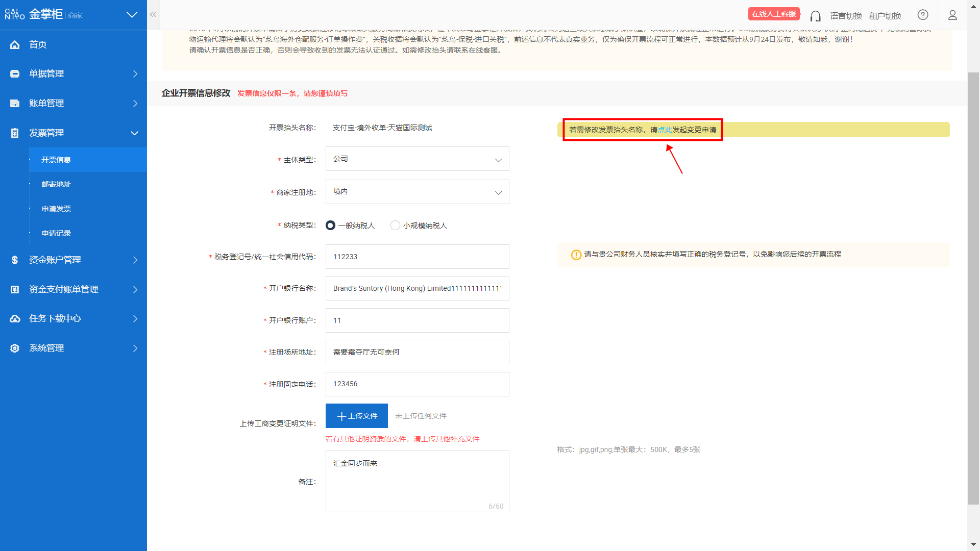The width and height of the screenshot is (980, 551).
Task: Click the 单据管理 document icon
Action: [15, 74]
